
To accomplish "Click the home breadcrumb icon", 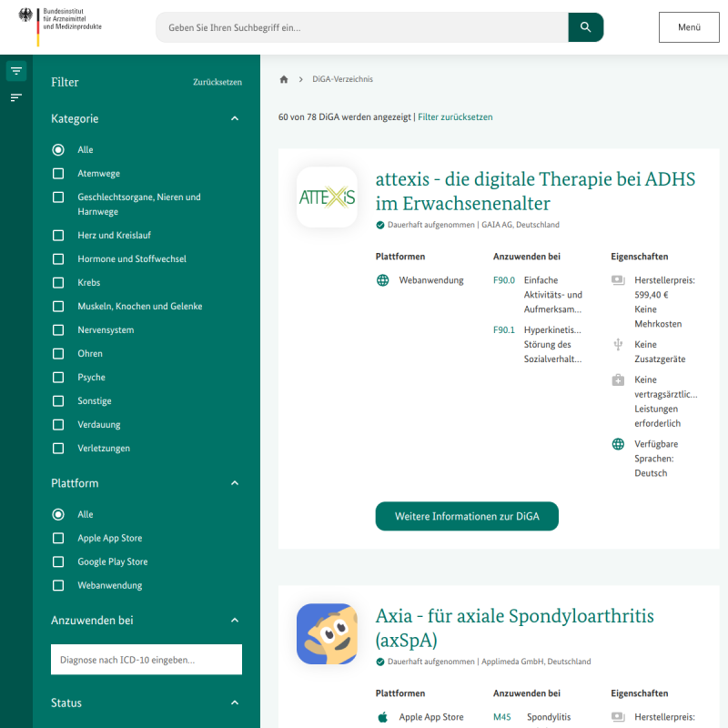I will pyautogui.click(x=284, y=79).
